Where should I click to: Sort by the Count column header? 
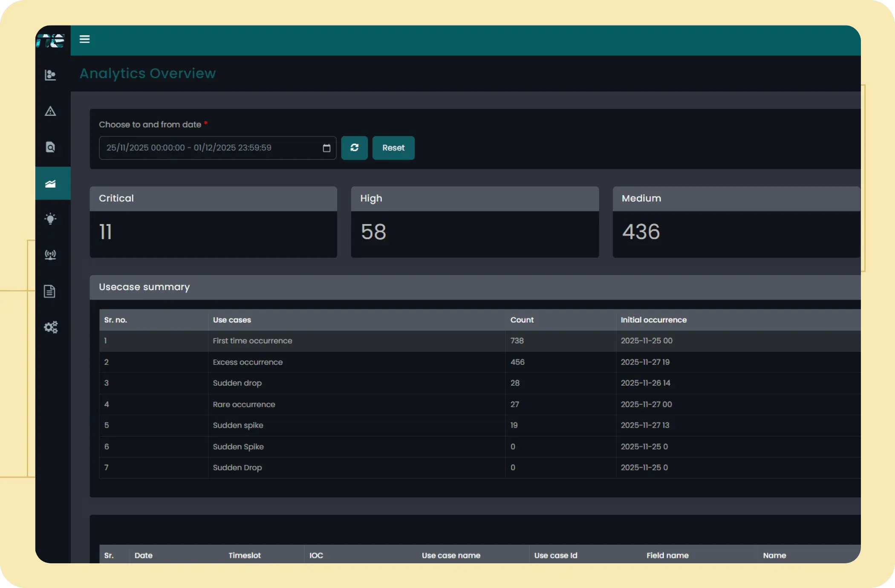pos(522,320)
